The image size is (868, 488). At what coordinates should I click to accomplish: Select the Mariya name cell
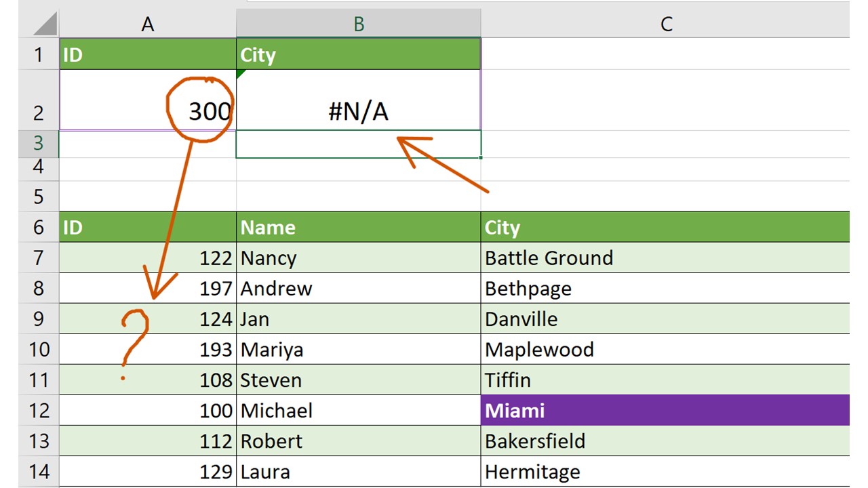[359, 349]
